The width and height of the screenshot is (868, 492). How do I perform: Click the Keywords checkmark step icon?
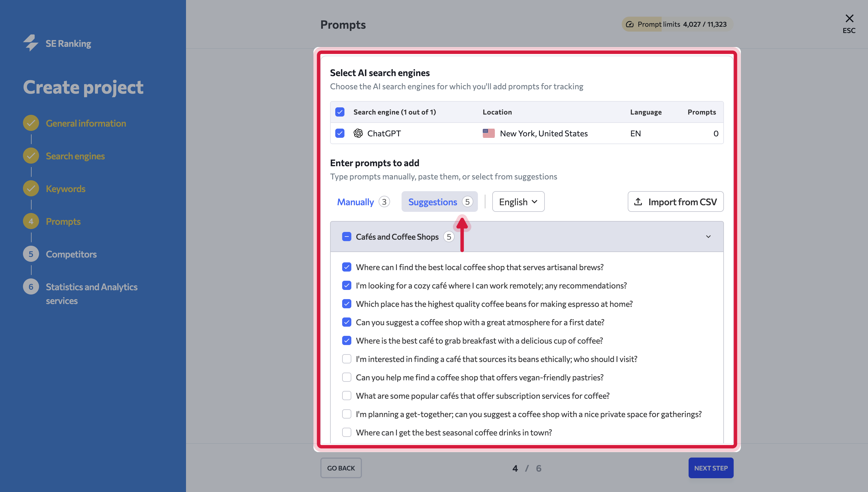tap(31, 189)
